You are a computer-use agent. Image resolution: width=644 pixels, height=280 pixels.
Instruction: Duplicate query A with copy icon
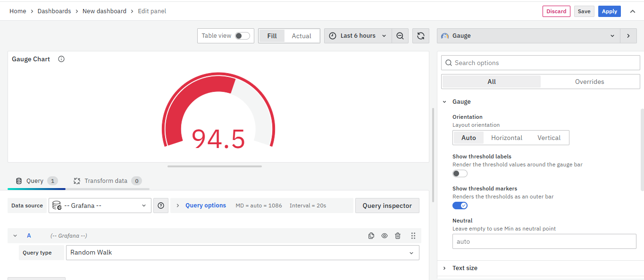371,236
